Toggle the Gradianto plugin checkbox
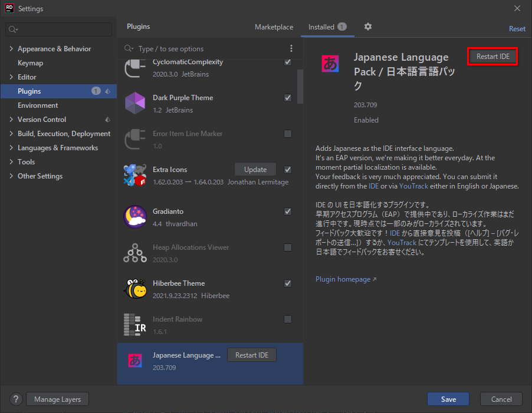This screenshot has height=413, width=532. [288, 212]
